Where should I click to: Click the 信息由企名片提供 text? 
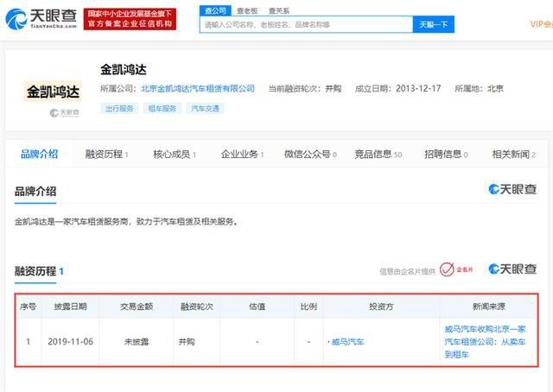(x=407, y=271)
